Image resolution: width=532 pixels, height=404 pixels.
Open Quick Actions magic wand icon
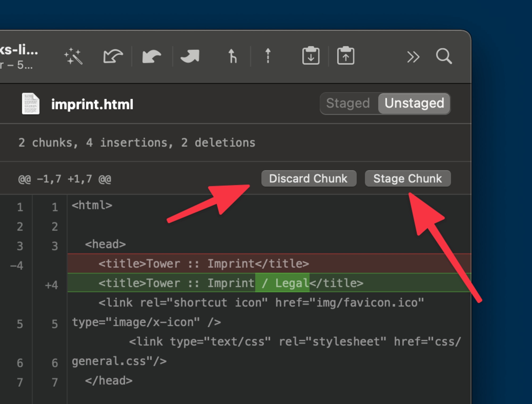pyautogui.click(x=73, y=56)
